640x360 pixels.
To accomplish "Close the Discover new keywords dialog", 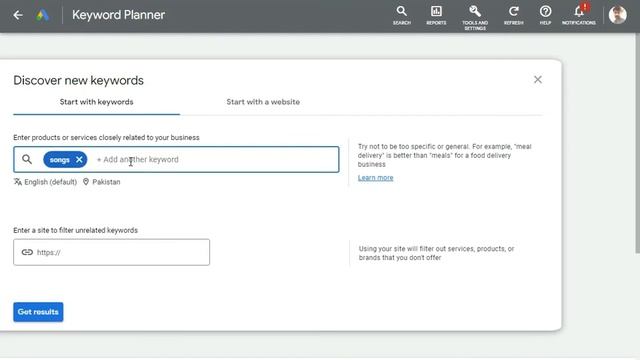I will [538, 80].
